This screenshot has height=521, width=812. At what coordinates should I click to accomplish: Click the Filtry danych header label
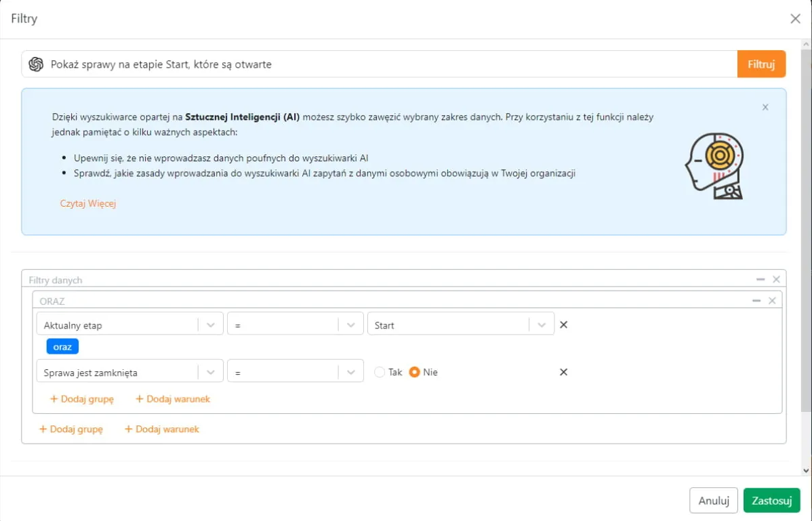[x=56, y=280]
